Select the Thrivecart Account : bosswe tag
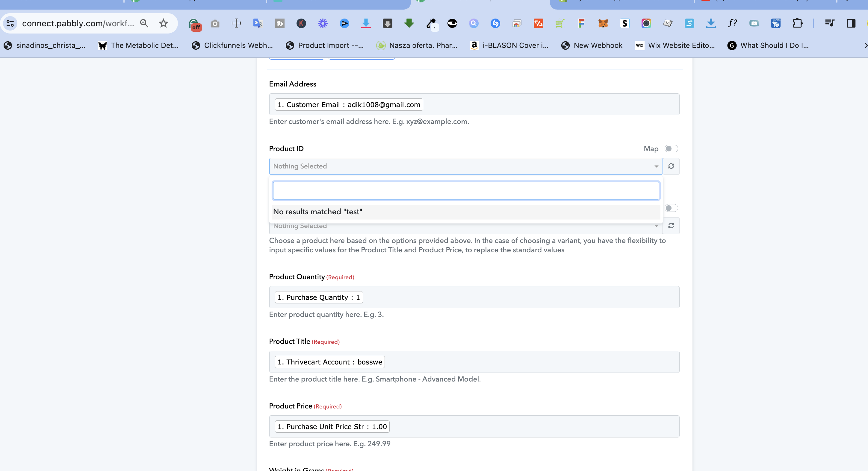The image size is (868, 471). tap(329, 362)
